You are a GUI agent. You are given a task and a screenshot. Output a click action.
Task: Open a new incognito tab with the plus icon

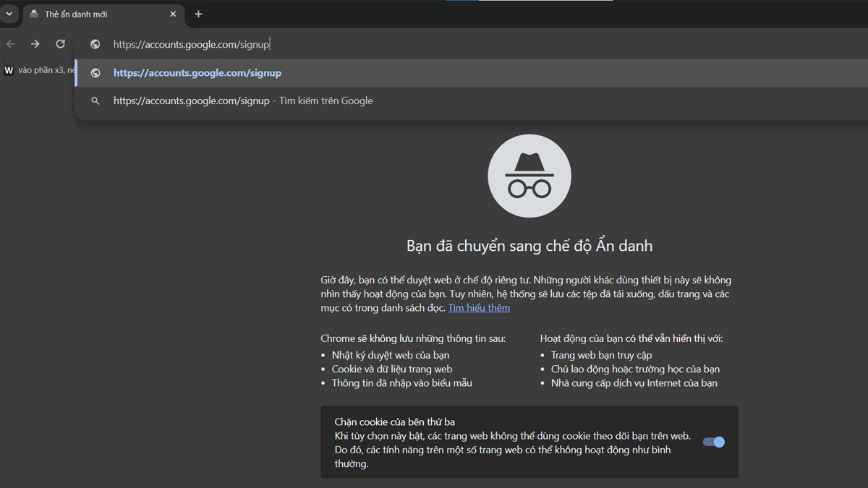tap(198, 14)
